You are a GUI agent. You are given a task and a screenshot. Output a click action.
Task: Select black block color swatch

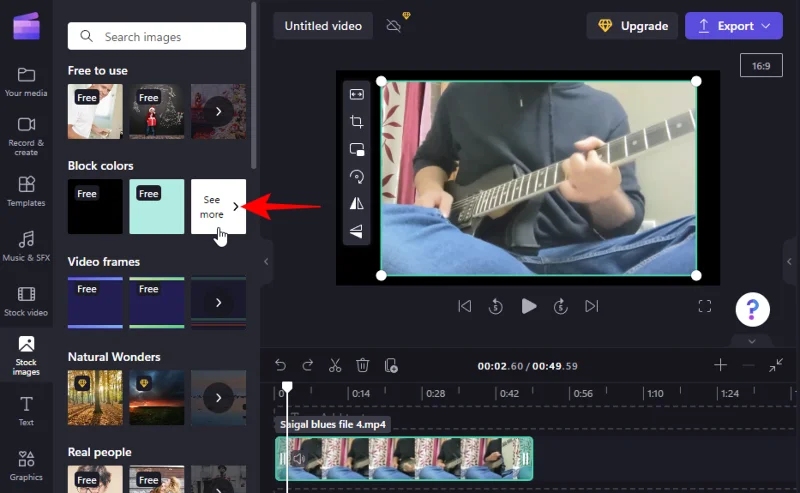click(x=95, y=206)
